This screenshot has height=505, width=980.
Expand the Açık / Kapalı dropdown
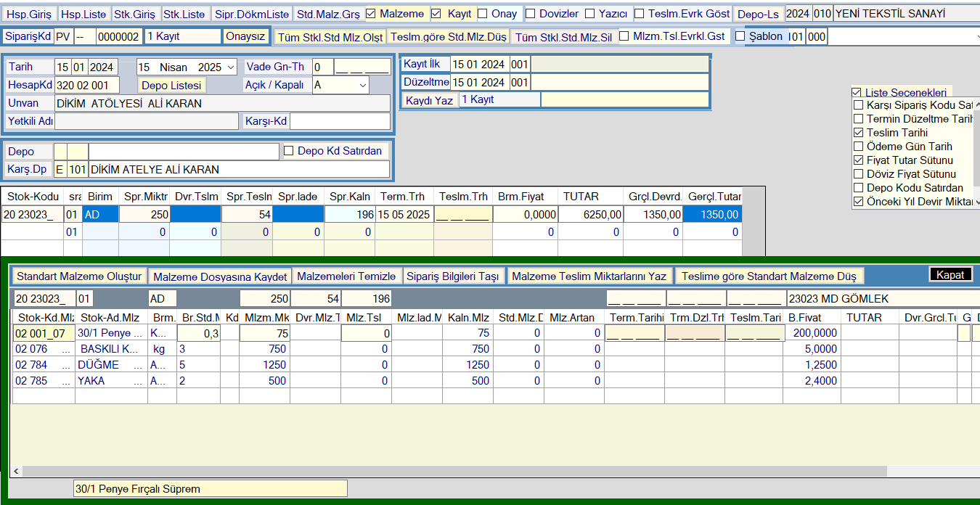pos(362,85)
